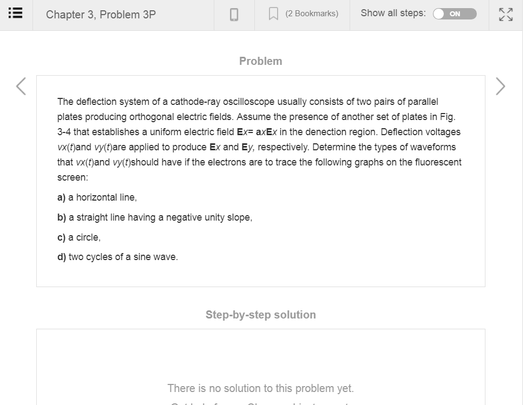The image size is (532, 405).
Task: Click the mobile device icon in toolbar
Action: point(235,14)
